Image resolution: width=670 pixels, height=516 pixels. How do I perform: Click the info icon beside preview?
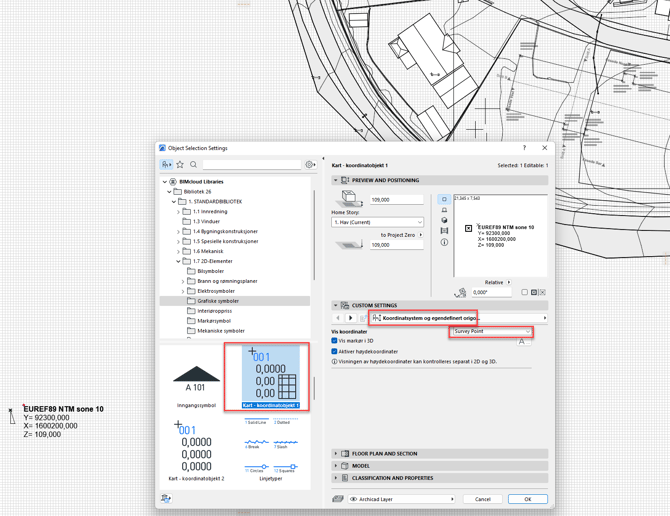pyautogui.click(x=444, y=242)
